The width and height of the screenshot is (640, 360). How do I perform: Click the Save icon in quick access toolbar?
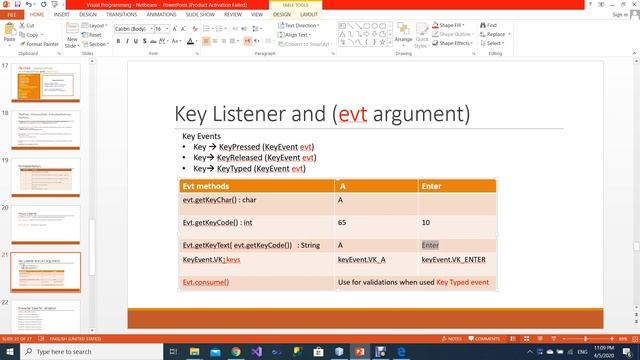[x=18, y=4]
